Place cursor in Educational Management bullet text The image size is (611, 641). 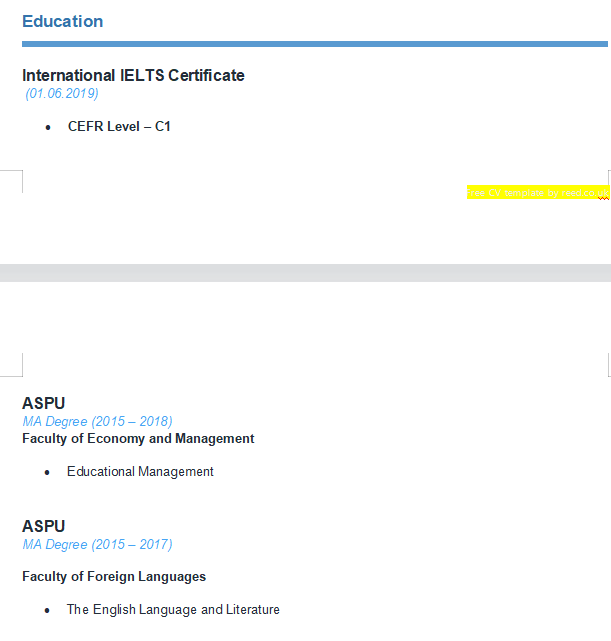coord(140,472)
